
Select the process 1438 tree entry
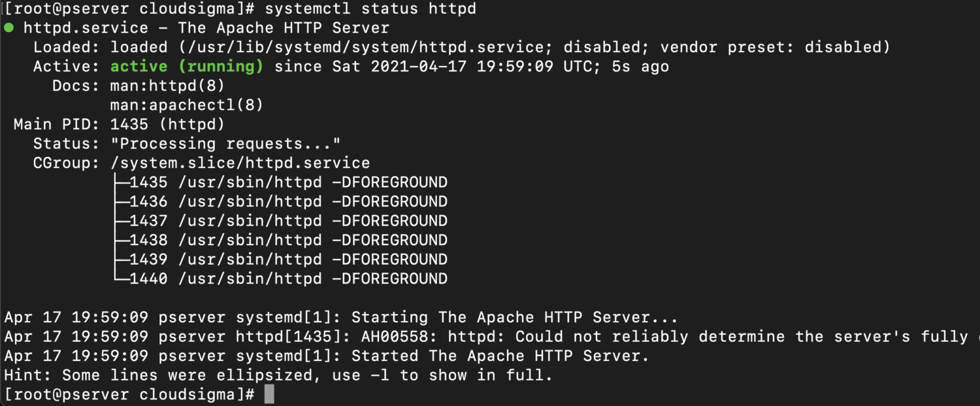tap(288, 240)
